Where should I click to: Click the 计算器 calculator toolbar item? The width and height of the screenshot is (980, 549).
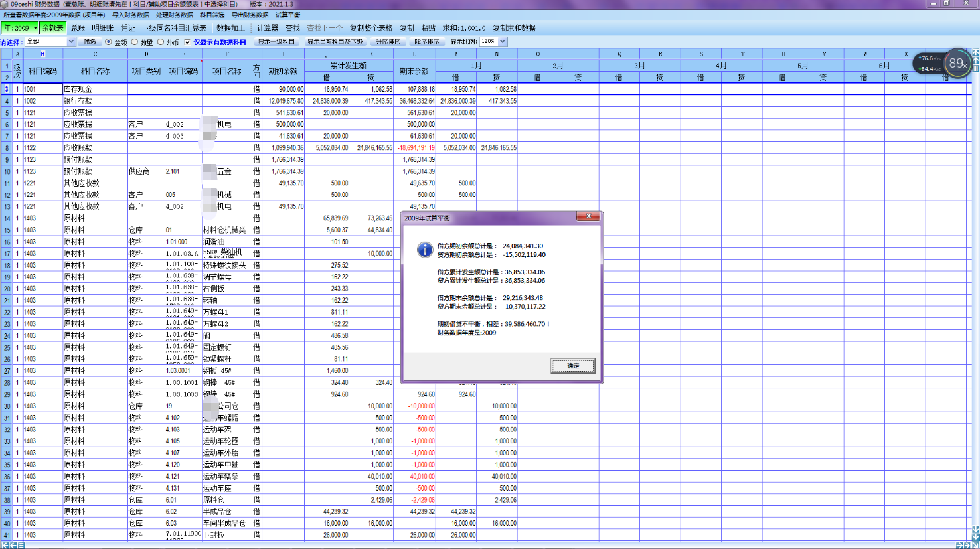pos(268,28)
